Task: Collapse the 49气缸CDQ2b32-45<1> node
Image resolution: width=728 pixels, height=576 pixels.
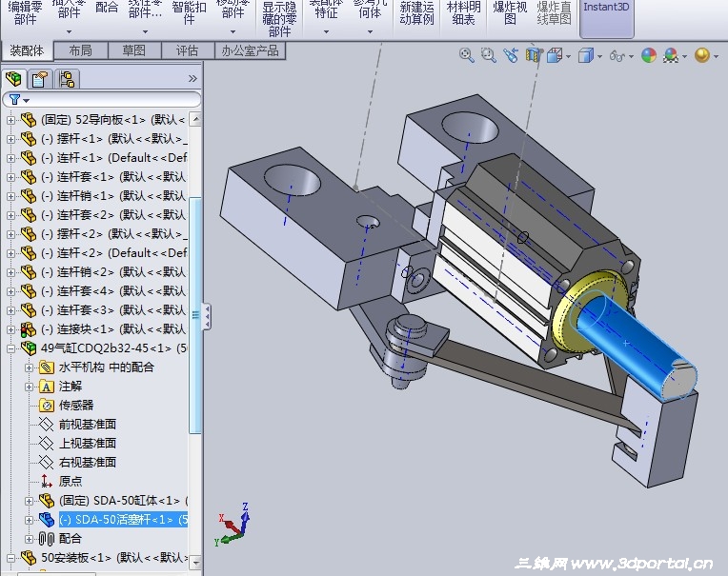Action: [10, 348]
